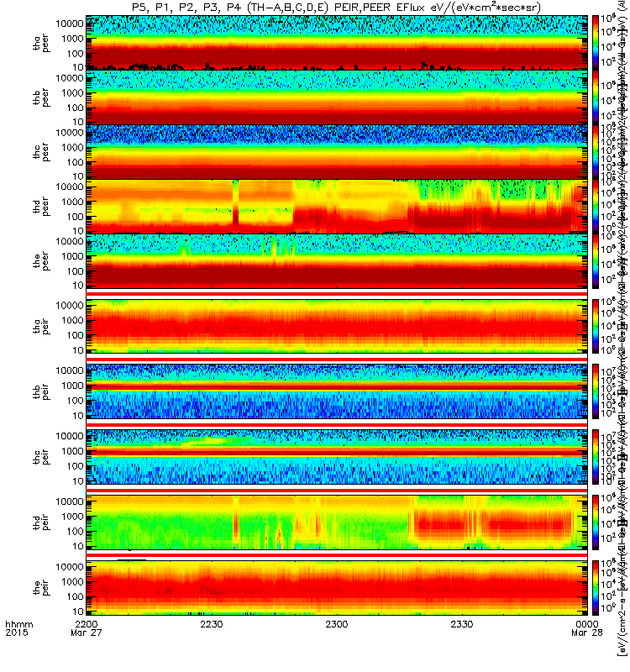Select the 'thd peer' panel label

41,207
